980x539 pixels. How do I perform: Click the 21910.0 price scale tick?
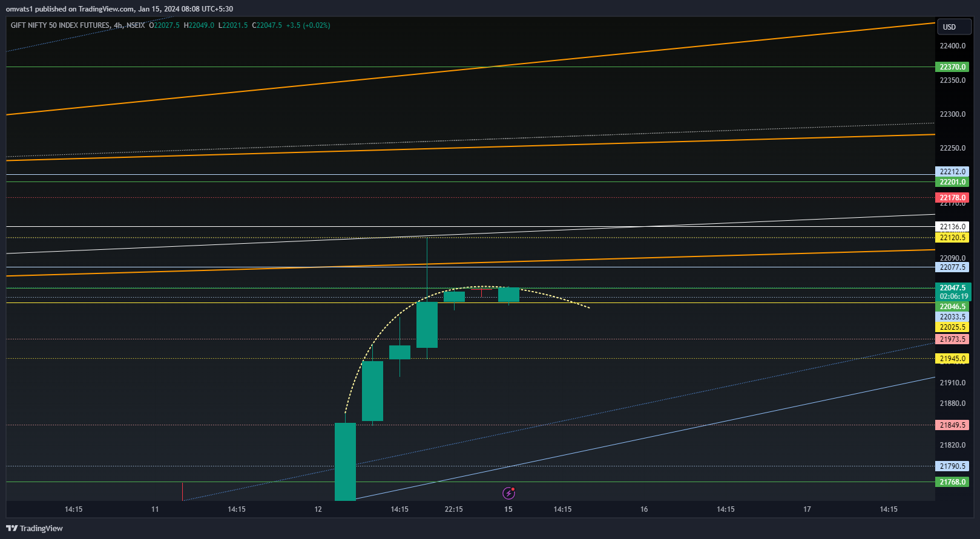pos(952,383)
